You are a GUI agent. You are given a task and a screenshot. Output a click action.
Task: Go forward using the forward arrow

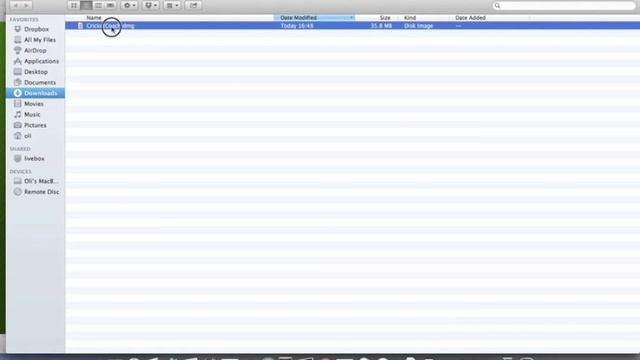26,5
